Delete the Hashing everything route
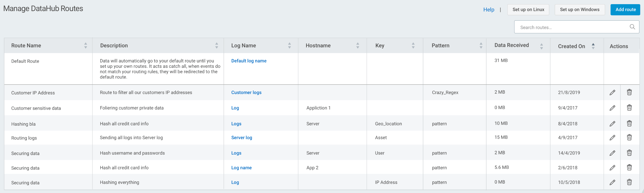Image resolution: width=644 pixels, height=193 pixels. coord(629,182)
